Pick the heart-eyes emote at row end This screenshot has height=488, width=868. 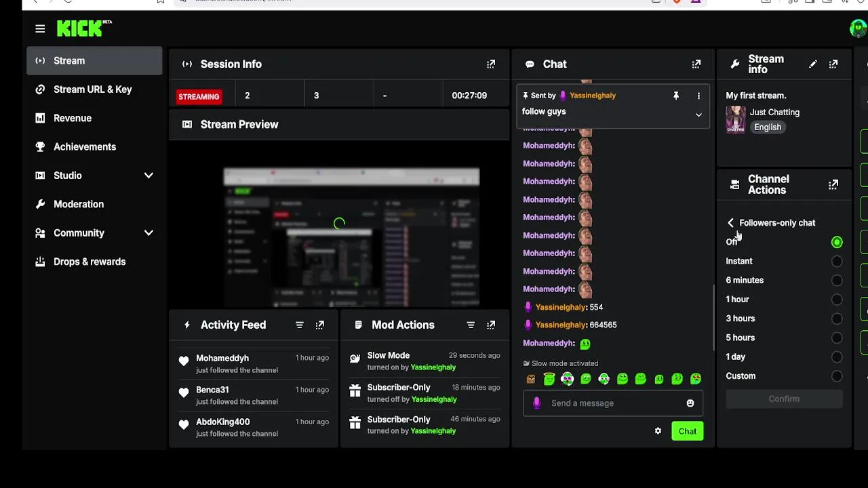click(x=696, y=379)
